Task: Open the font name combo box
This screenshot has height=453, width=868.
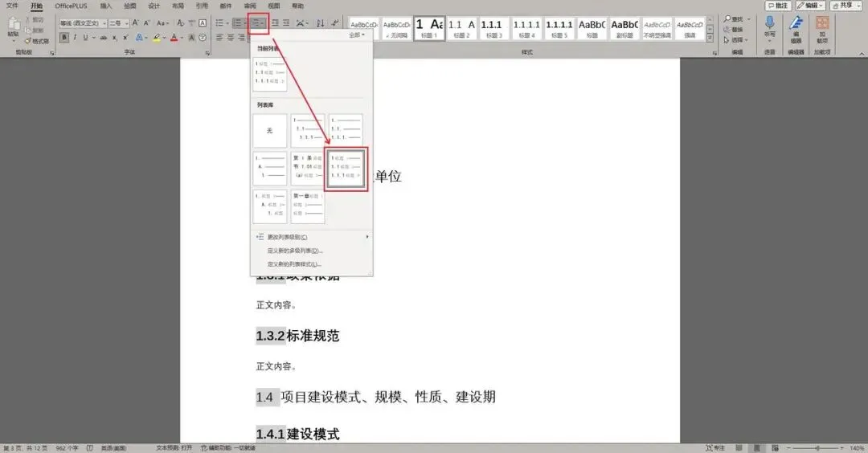Action: [83, 23]
